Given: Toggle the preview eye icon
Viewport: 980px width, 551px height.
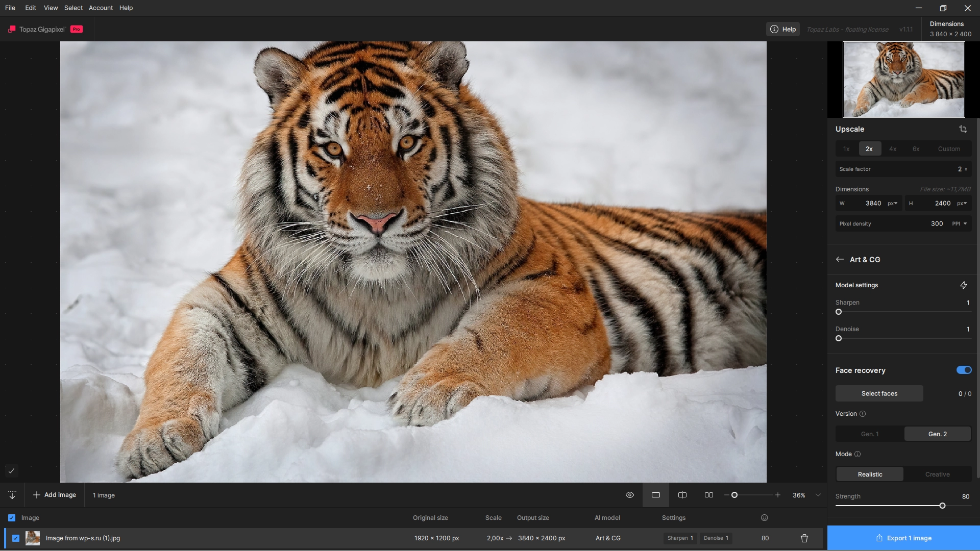Looking at the screenshot, I should click(x=630, y=495).
